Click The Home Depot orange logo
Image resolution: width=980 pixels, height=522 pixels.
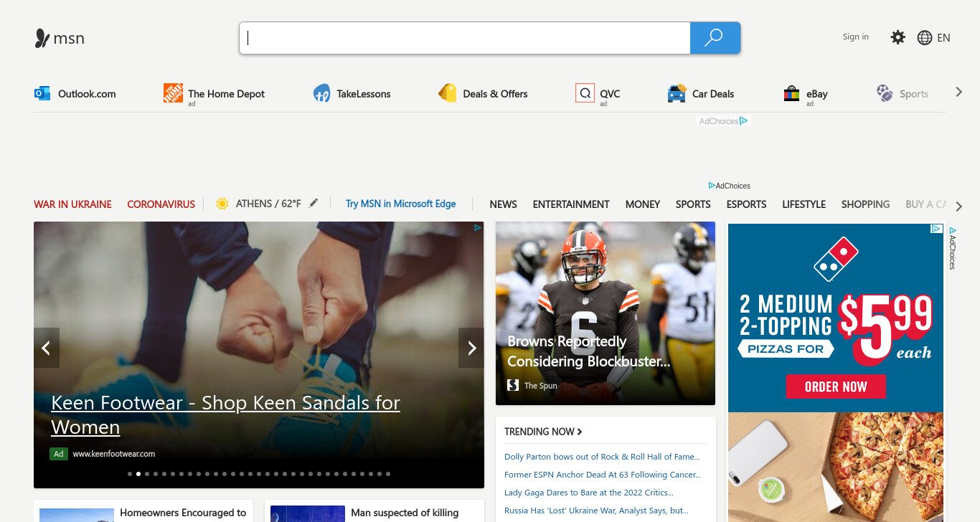[x=173, y=93]
